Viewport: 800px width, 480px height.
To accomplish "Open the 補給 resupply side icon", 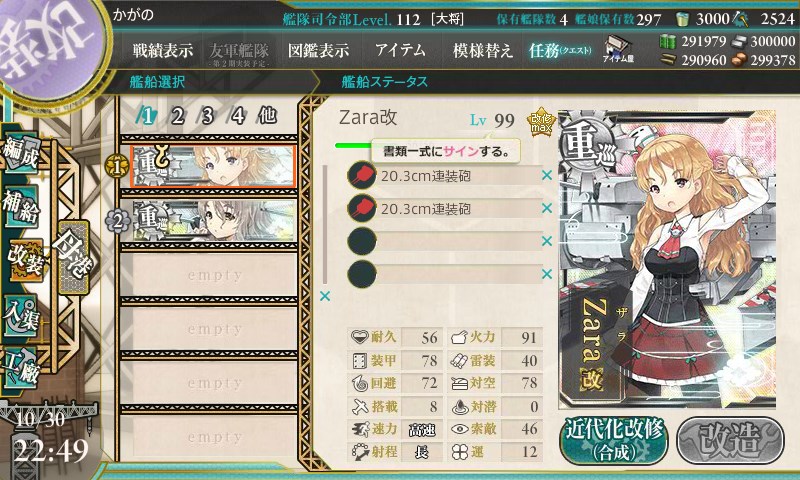I will 20,207.
